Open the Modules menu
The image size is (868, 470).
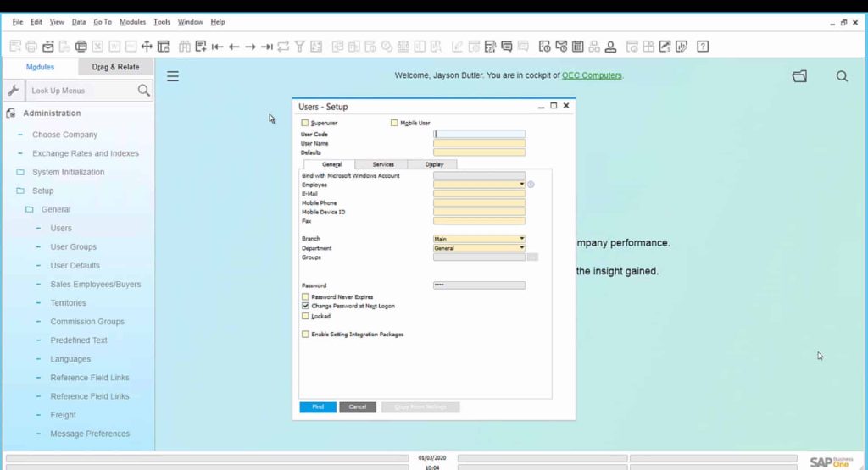(x=132, y=22)
